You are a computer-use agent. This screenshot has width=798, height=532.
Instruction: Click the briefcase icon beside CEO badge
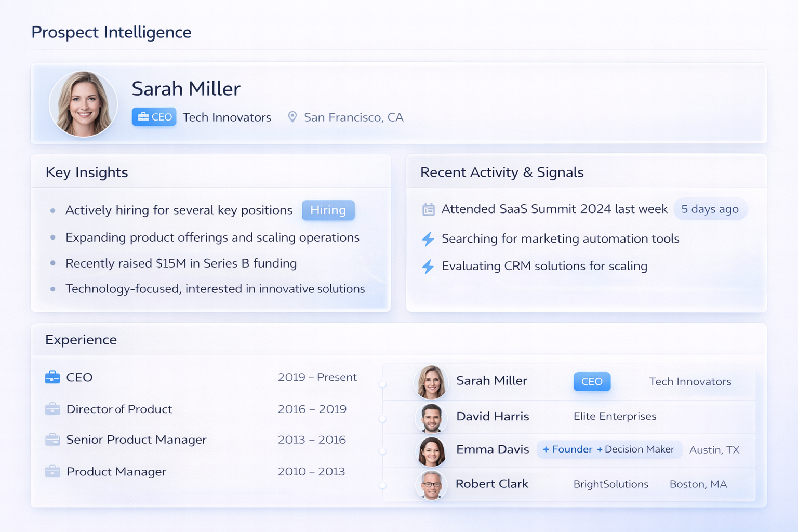coord(142,116)
